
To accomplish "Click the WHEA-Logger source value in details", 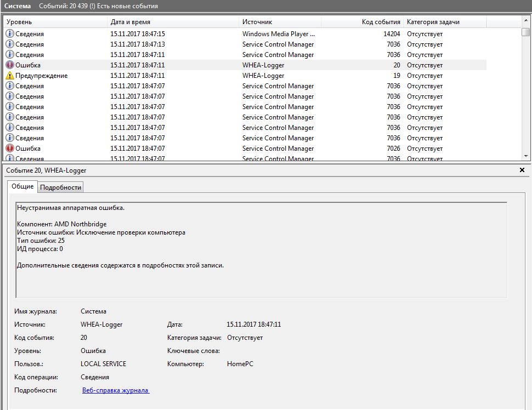I will pyautogui.click(x=101, y=324).
